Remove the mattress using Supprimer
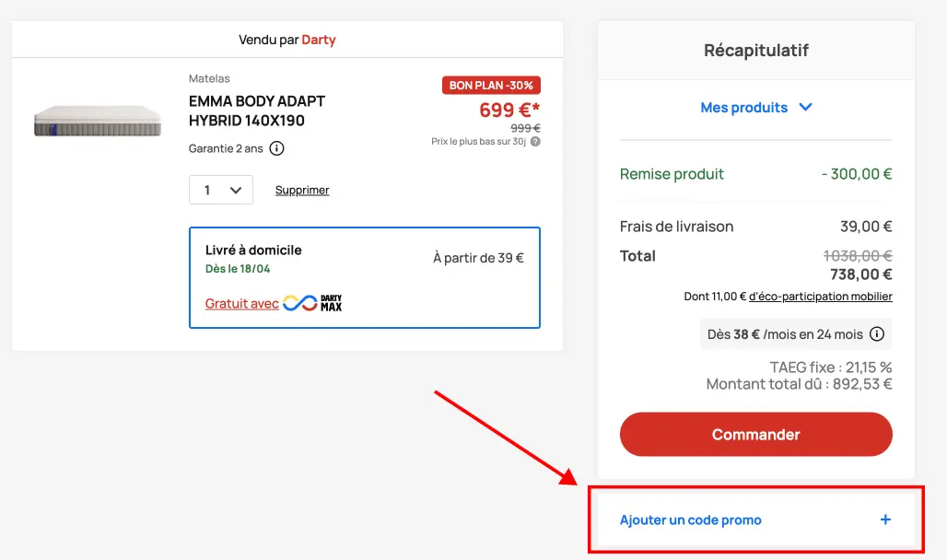947x560 pixels. pyautogui.click(x=301, y=190)
